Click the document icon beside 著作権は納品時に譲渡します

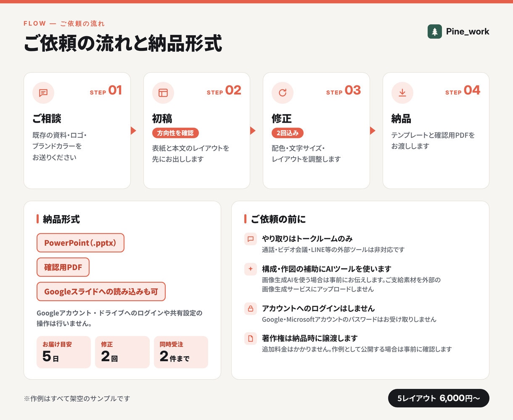coord(251,339)
